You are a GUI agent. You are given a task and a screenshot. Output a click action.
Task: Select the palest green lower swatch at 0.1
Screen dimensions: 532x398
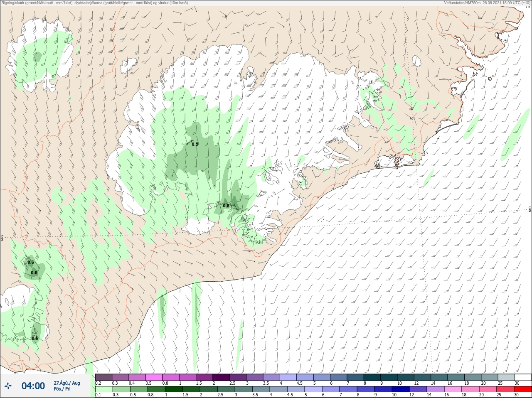click(103, 389)
